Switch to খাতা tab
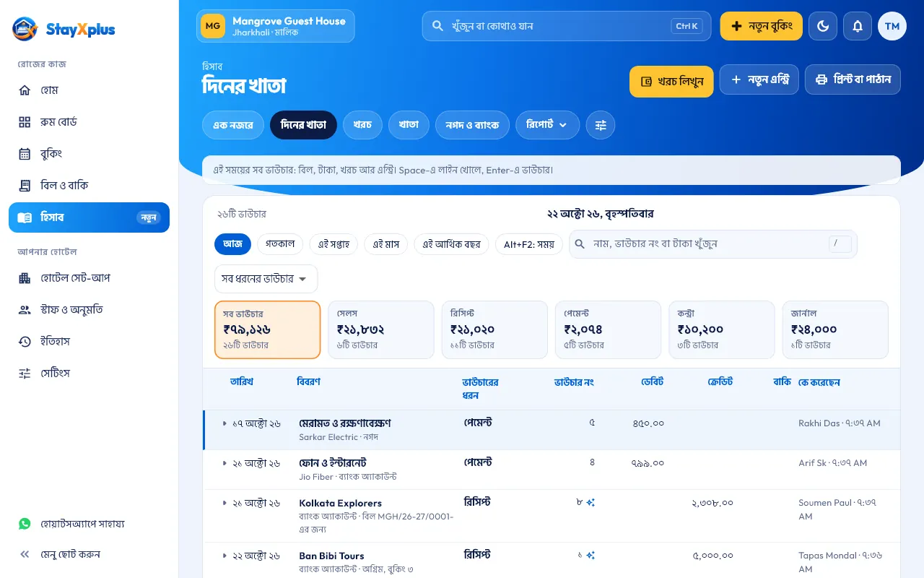Screen dimensions: 924x578 [409, 125]
